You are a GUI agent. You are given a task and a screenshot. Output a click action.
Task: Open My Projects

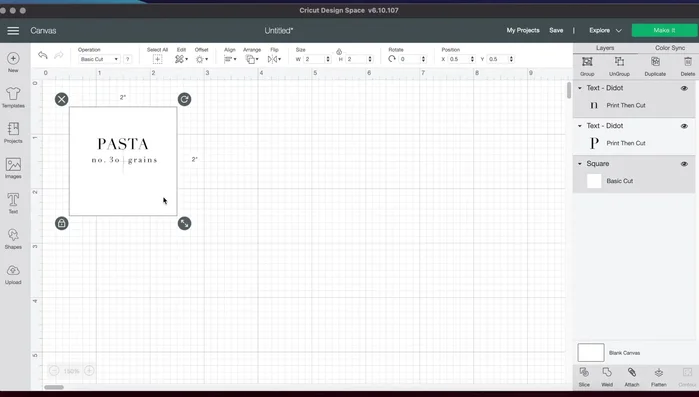pyautogui.click(x=523, y=30)
